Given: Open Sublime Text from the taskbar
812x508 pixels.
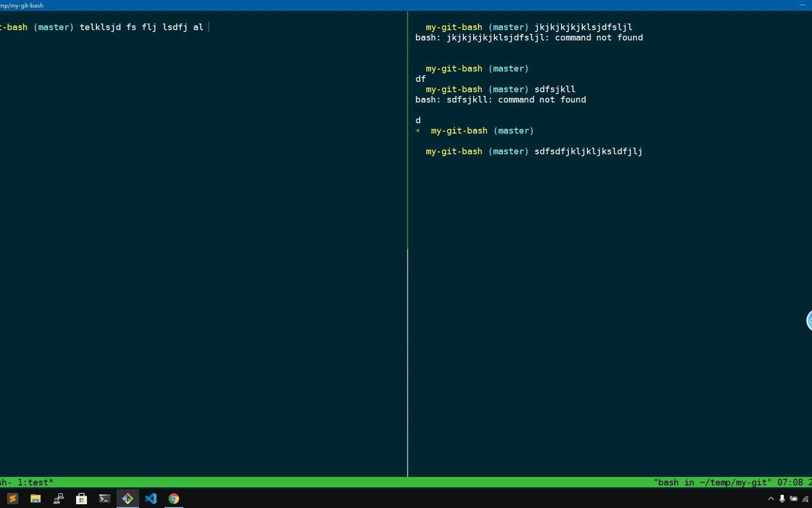Looking at the screenshot, I should [13, 499].
